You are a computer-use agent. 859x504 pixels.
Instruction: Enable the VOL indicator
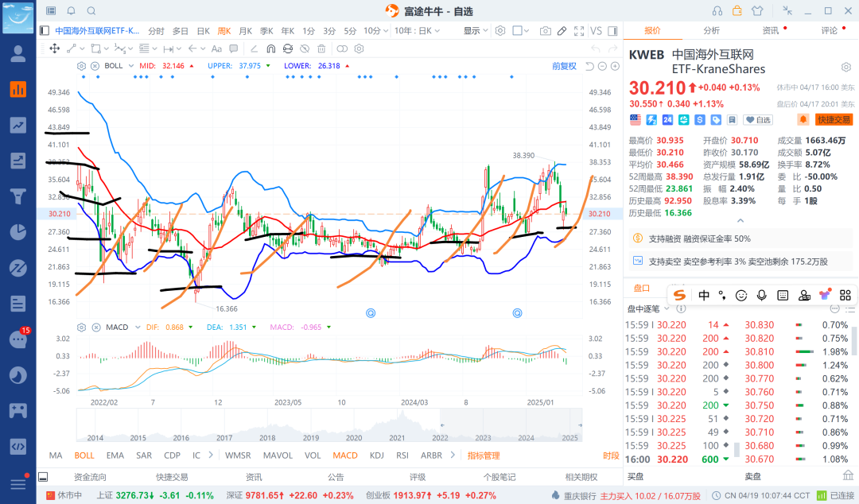(313, 456)
